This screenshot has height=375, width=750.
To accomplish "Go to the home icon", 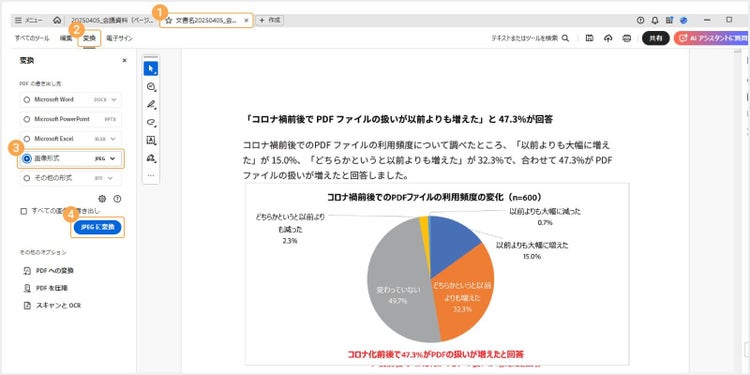I will click(x=57, y=20).
